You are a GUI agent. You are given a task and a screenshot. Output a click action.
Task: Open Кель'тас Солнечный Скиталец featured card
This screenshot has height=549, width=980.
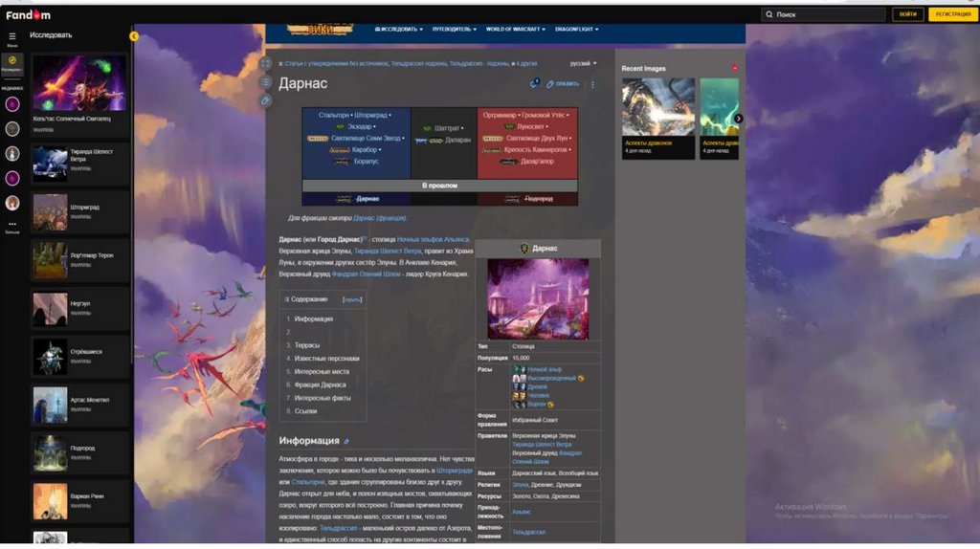pos(80,94)
